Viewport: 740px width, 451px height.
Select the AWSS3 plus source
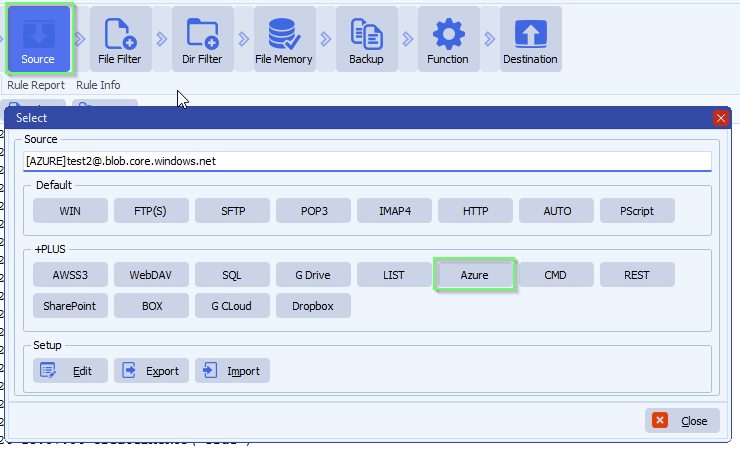[70, 275]
